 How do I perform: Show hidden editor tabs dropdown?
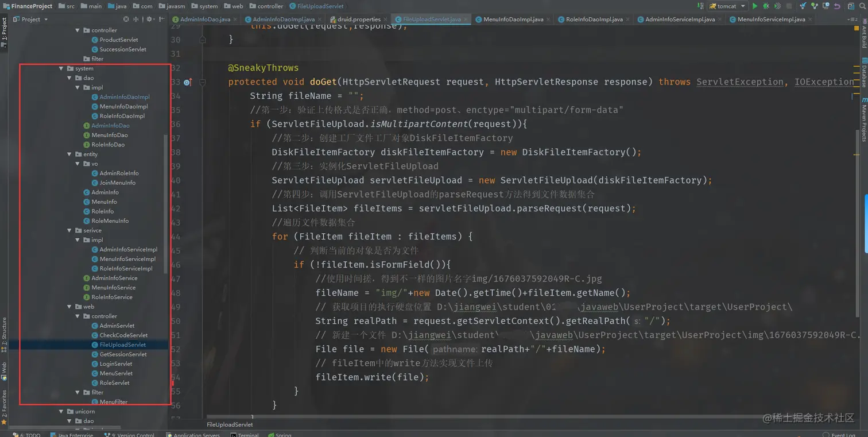point(853,19)
